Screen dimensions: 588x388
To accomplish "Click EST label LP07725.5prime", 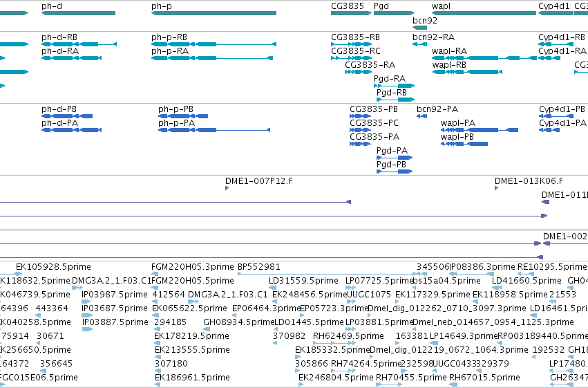I will [379, 281].
